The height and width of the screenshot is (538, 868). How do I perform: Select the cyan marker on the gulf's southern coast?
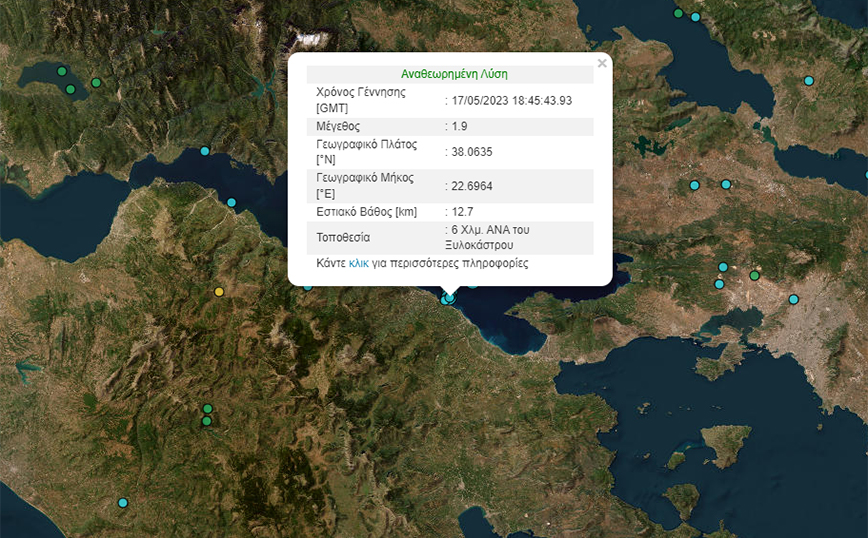[231, 203]
